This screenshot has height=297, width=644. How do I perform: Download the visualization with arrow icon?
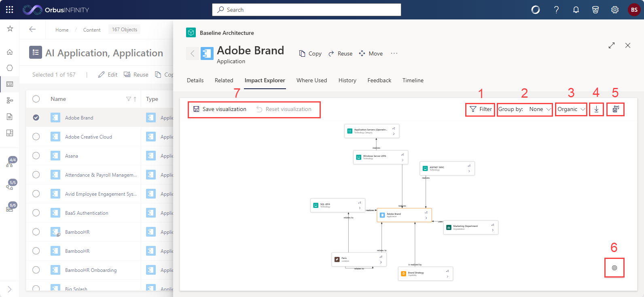pos(596,109)
